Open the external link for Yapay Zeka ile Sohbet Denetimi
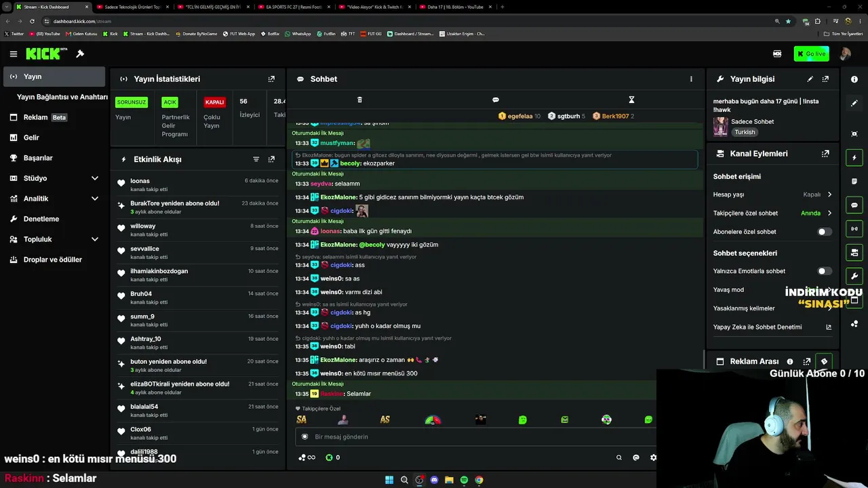This screenshot has width=868, height=488. point(828,327)
